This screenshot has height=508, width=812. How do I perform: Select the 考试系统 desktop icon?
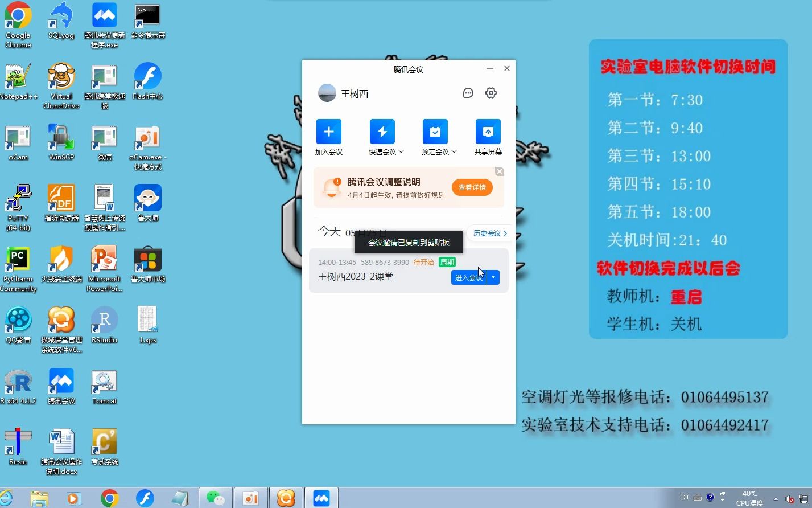click(x=105, y=447)
